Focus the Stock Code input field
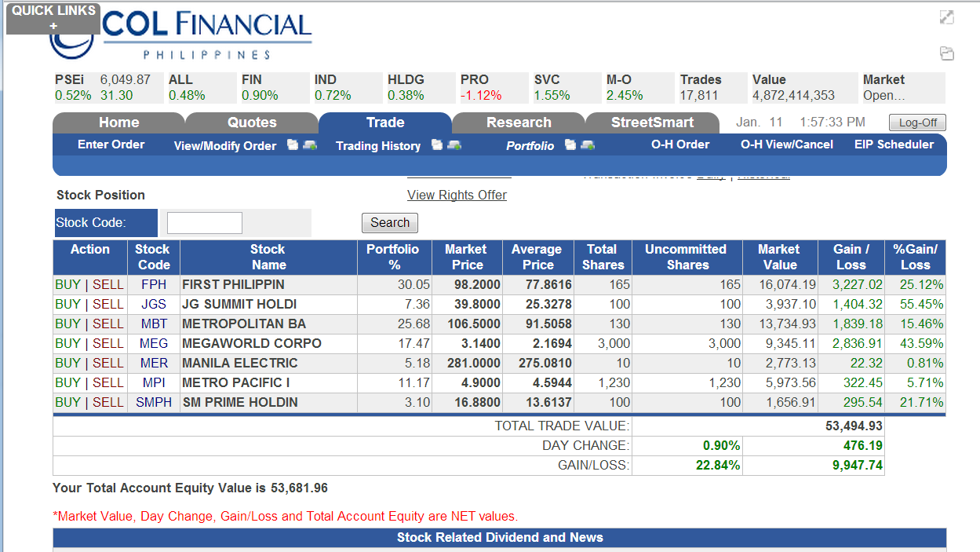The image size is (980, 552). [205, 223]
